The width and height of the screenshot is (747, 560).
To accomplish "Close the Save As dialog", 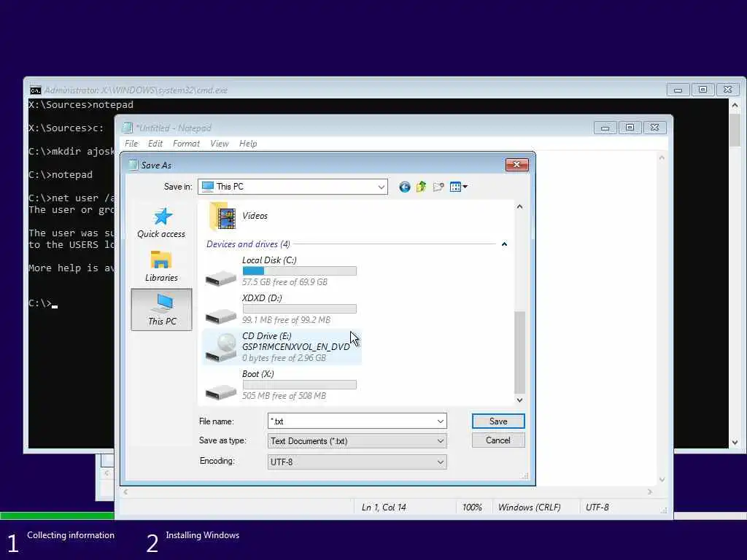I will point(517,165).
